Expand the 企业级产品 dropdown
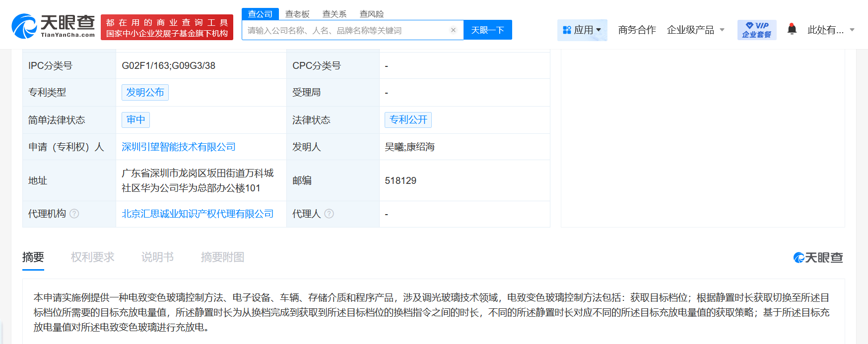 tap(695, 30)
